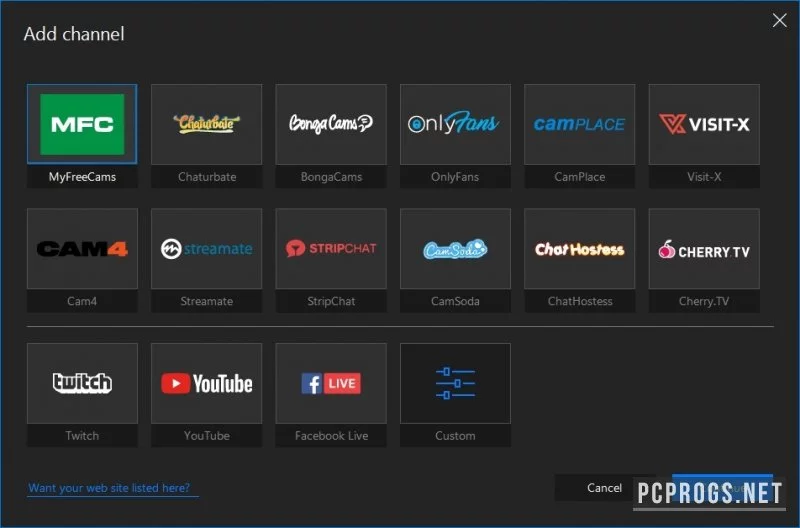Select the CamSoda logo tile
Screen dimensions: 800x528
[x=456, y=248]
